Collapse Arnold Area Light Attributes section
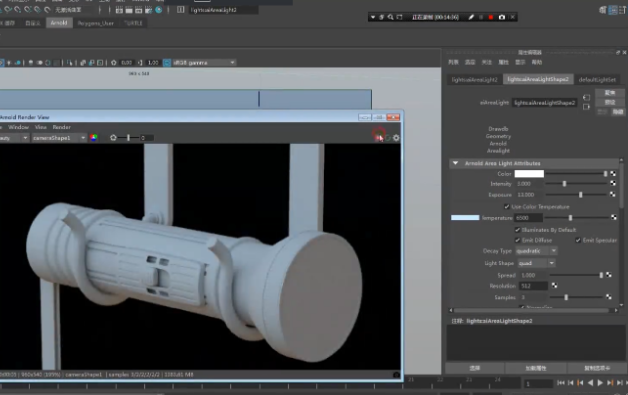The image size is (628, 395). click(455, 163)
